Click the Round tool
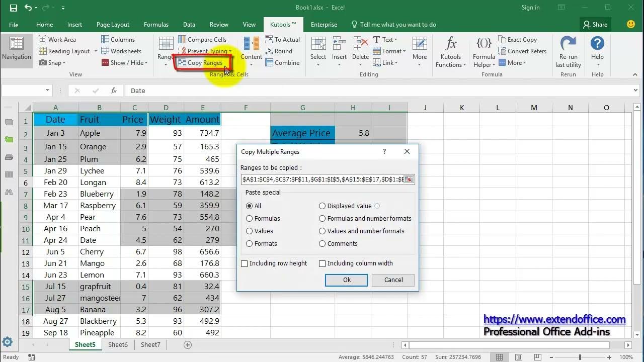 pyautogui.click(x=278, y=51)
